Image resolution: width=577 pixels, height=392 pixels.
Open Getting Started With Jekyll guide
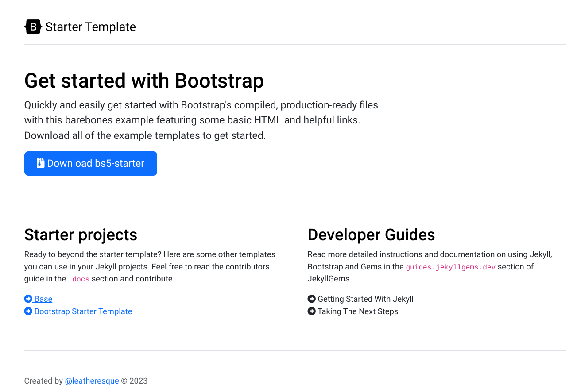click(x=365, y=299)
